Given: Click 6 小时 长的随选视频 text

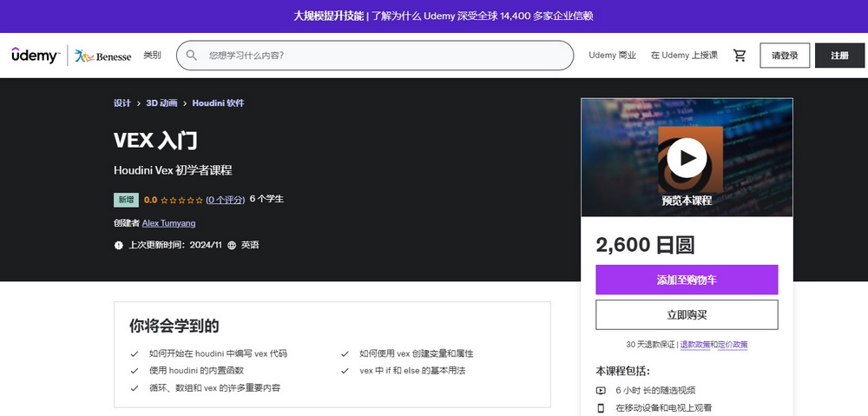Looking at the screenshot, I should (x=655, y=390).
